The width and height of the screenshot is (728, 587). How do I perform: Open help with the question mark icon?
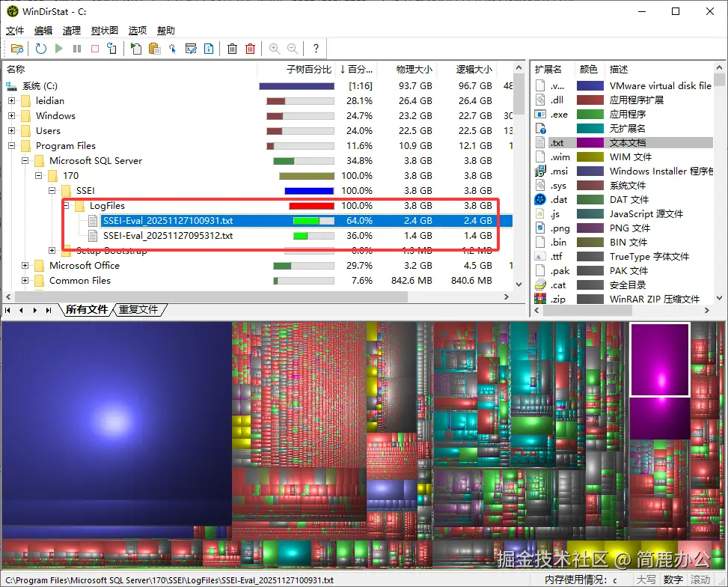(x=316, y=48)
